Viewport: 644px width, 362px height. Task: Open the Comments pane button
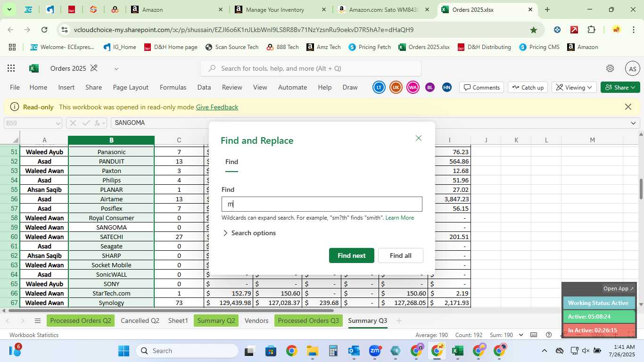click(x=481, y=87)
